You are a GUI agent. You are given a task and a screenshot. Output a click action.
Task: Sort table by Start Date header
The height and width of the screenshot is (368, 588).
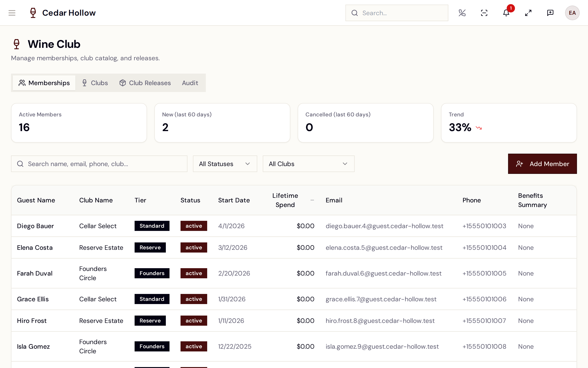pos(234,200)
